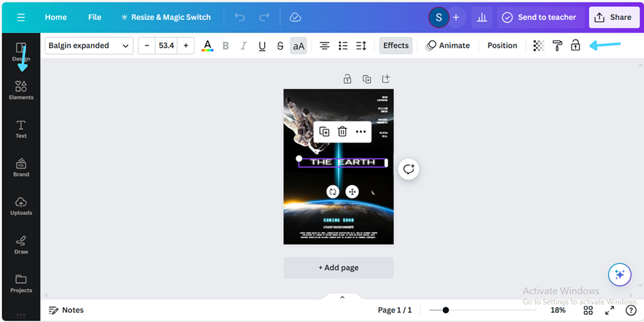
Task: Click the move handle below title
Action: pyautogui.click(x=352, y=192)
